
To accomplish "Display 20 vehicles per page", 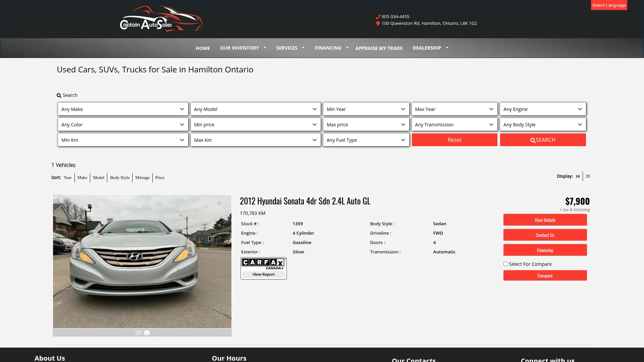I will (588, 176).
